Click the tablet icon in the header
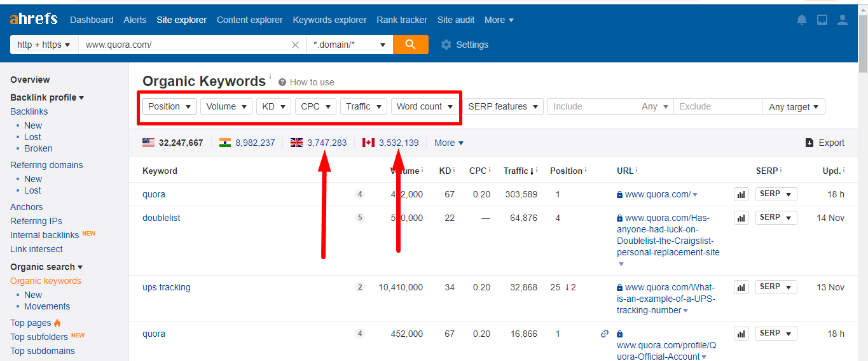 point(822,20)
